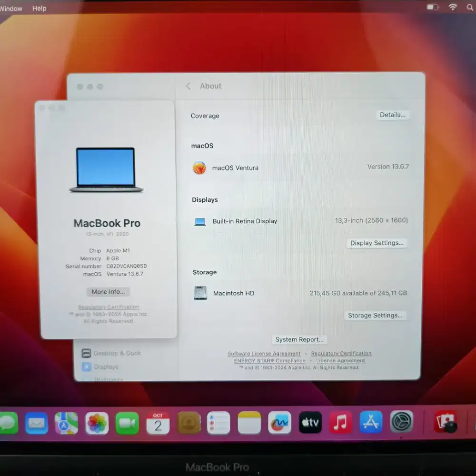The width and height of the screenshot is (476, 476).
Task: Open coverage Details... button
Action: [392, 115]
